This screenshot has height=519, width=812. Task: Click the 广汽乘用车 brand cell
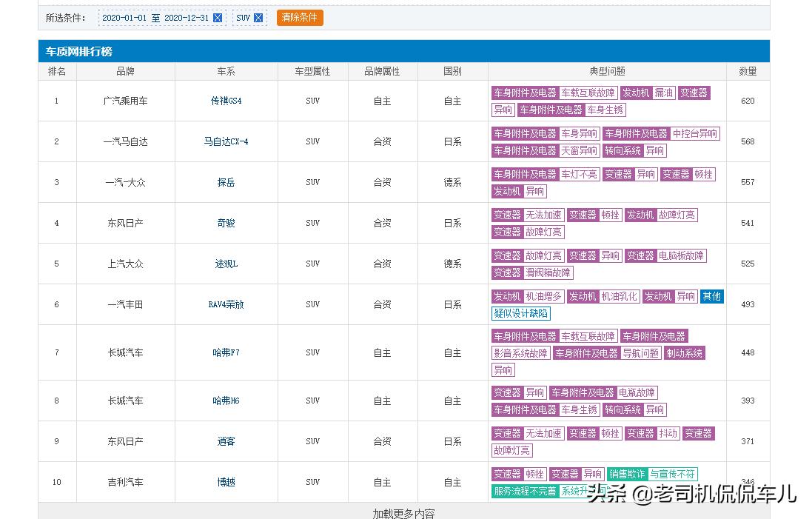(x=125, y=101)
